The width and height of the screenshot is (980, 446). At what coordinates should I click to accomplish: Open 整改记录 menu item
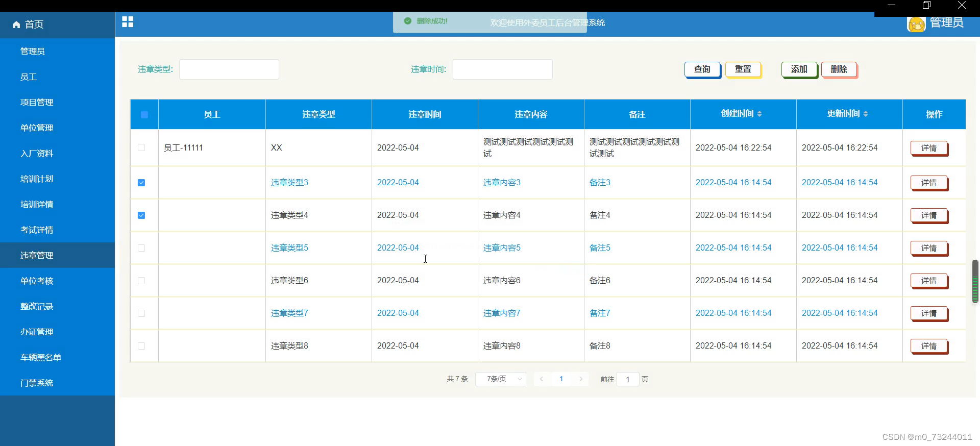tap(57, 306)
